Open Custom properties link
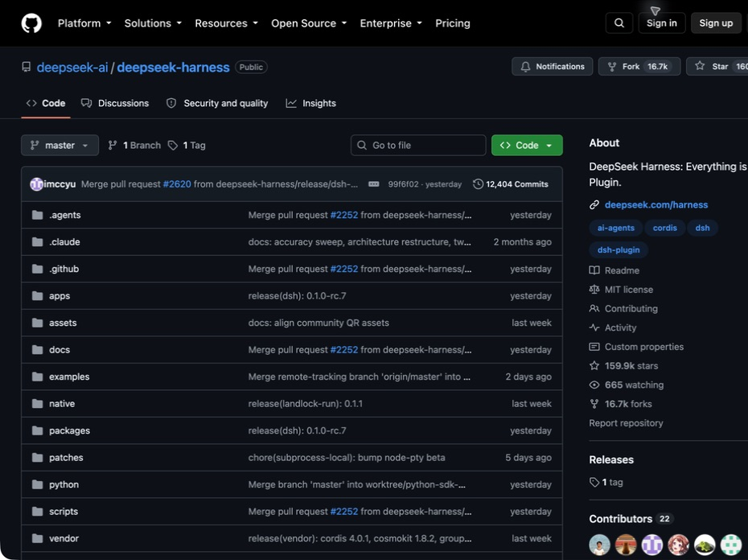Image resolution: width=748 pixels, height=560 pixels. (x=644, y=347)
